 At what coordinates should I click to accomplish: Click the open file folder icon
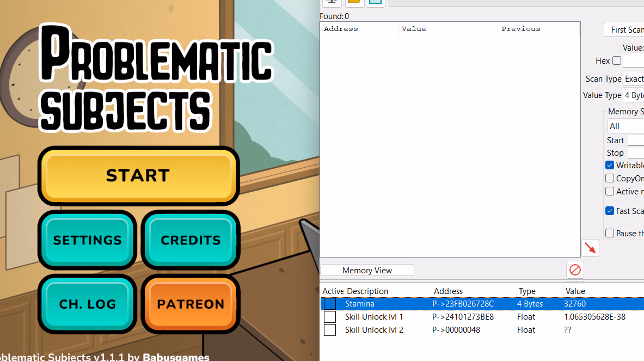(x=354, y=2)
